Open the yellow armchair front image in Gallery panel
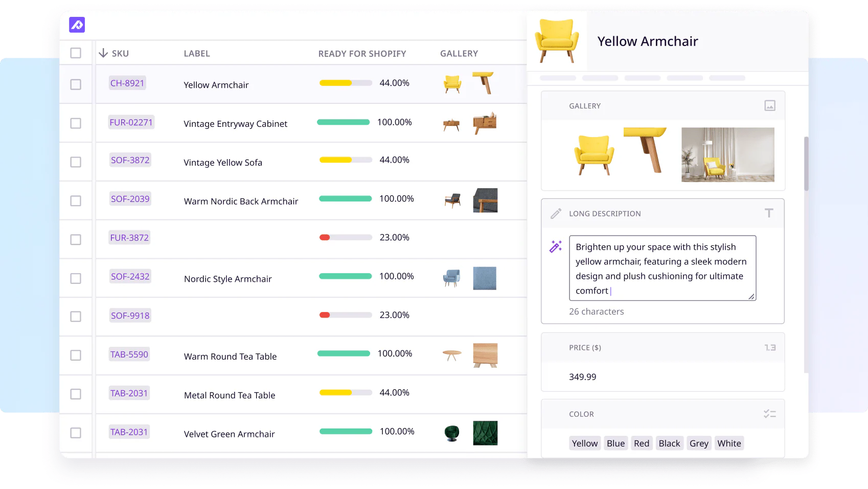This screenshot has width=868, height=489. pos(594,155)
